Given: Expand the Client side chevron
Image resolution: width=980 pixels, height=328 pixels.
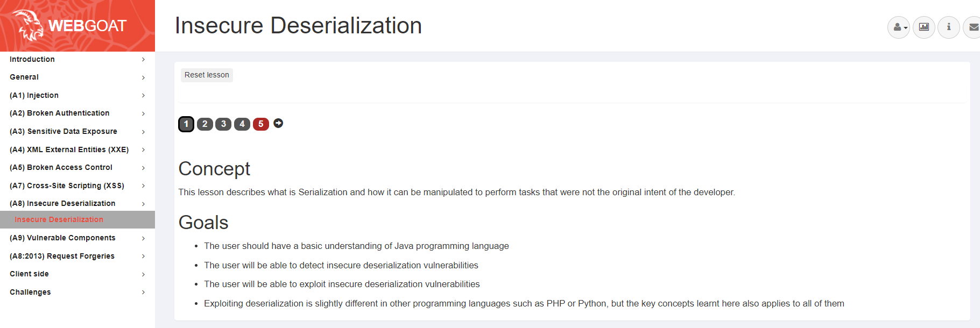Looking at the screenshot, I should click(143, 274).
